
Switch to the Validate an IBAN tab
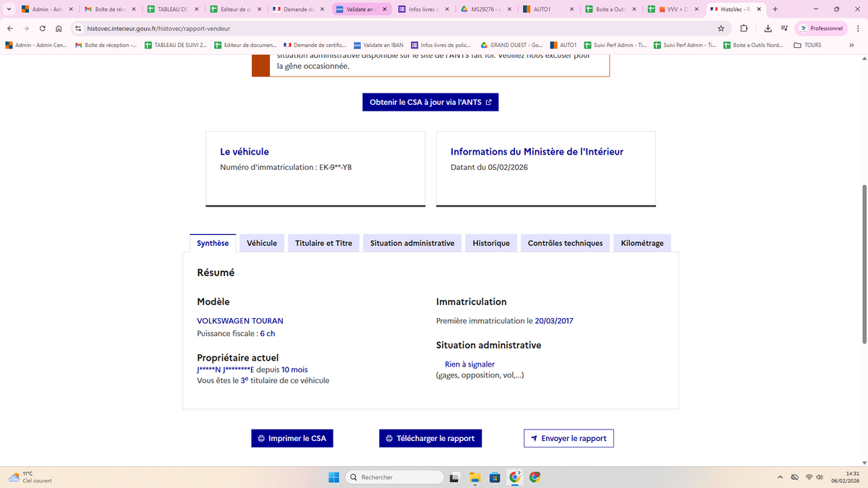pyautogui.click(x=361, y=9)
